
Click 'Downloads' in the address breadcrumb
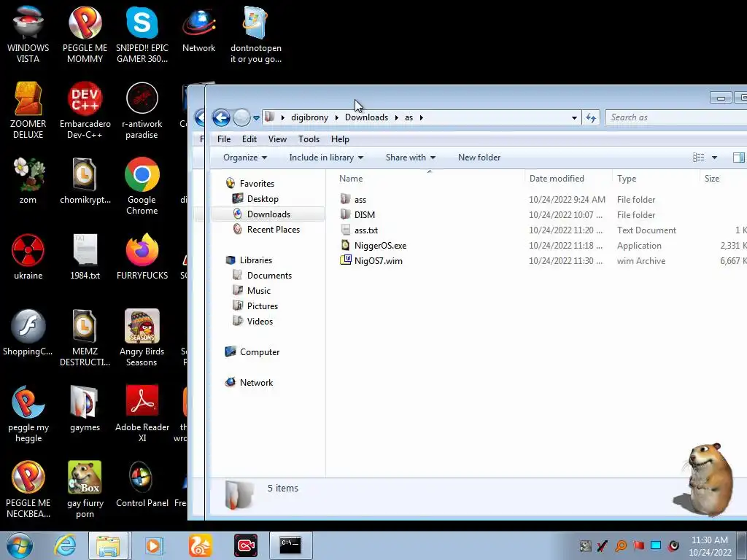point(366,117)
